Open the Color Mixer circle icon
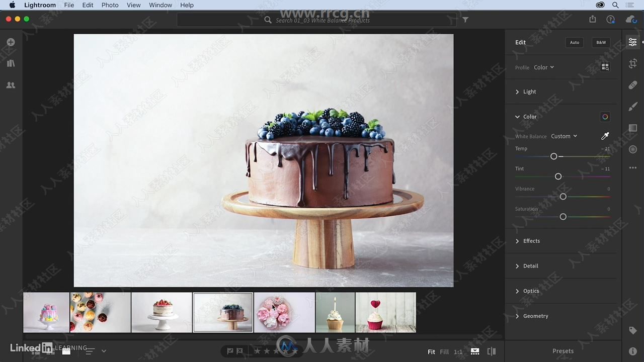This screenshot has width=644, height=362. pyautogui.click(x=605, y=117)
